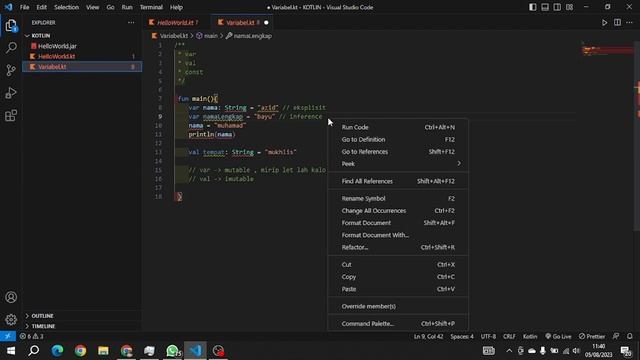This screenshot has width=640, height=360.
Task: Toggle the bottom panel layout icon
Action: pos(545,7)
